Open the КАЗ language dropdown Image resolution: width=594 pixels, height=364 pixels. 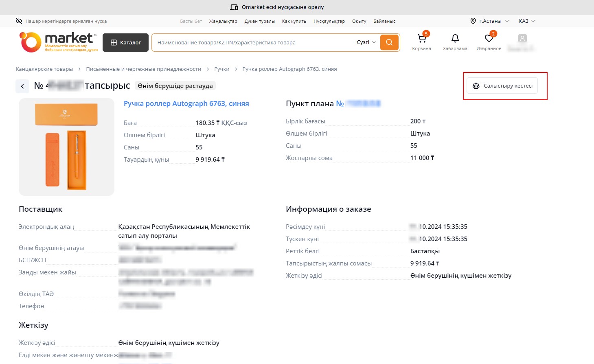pos(526,21)
